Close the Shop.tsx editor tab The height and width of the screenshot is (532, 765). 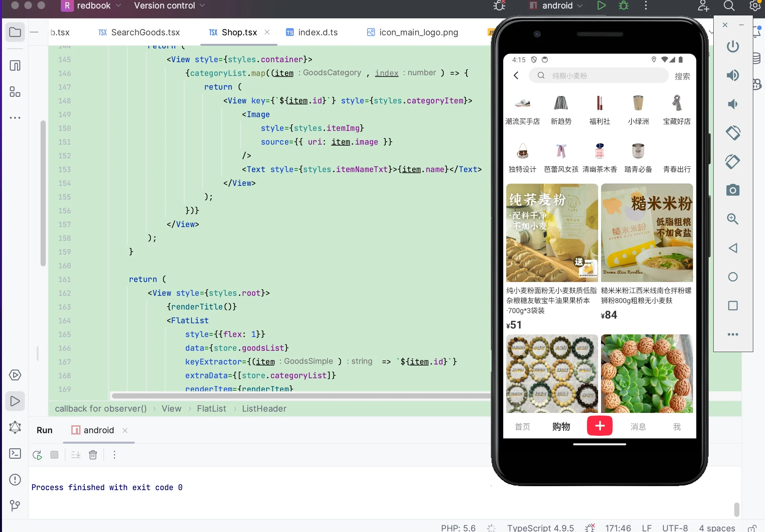click(267, 32)
